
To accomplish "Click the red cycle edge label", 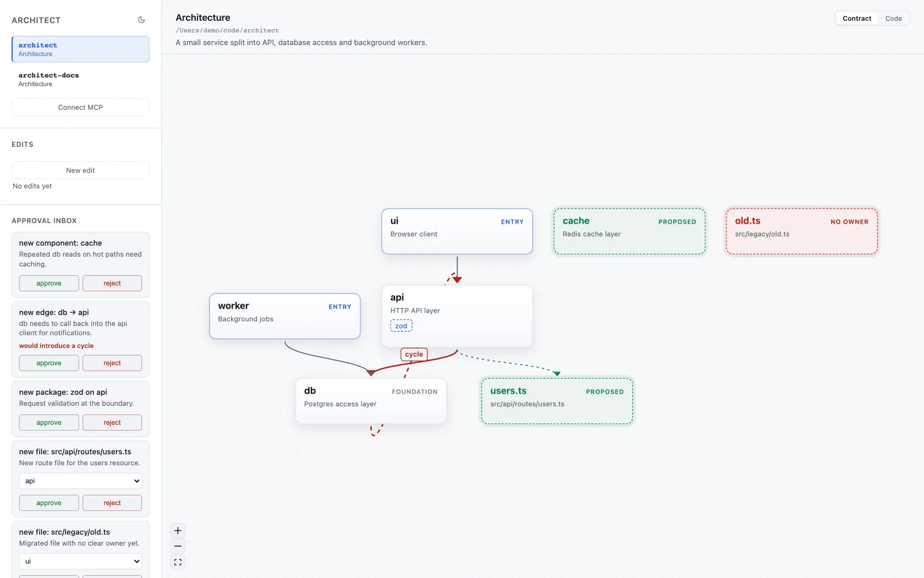I will (413, 354).
